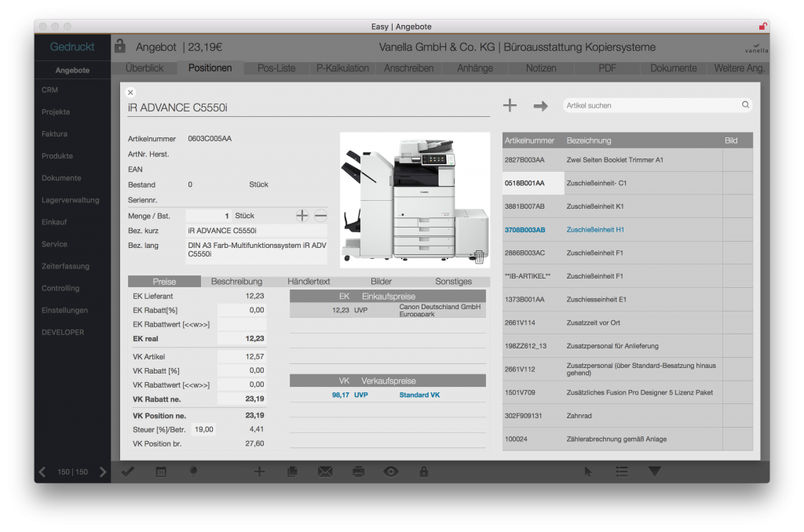Click the VK Artikel value 12,57
The image size is (804, 532).
pyautogui.click(x=242, y=356)
